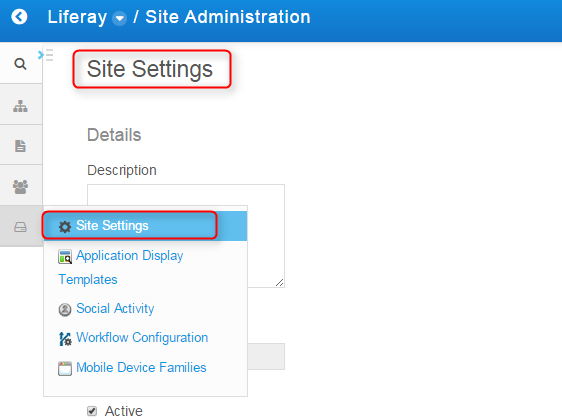Click the gear icon beside Site Settings
562x420 pixels.
tap(65, 226)
